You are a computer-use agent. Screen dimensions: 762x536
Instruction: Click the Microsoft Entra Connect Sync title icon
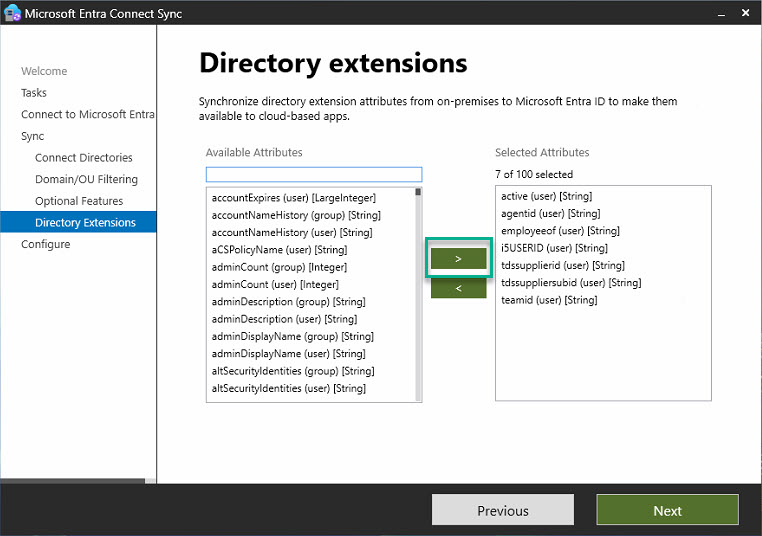[x=13, y=14]
